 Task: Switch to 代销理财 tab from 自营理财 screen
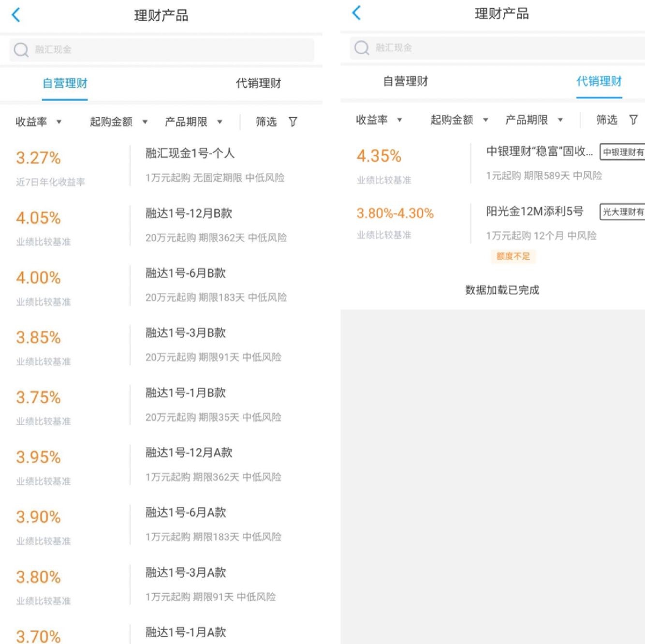click(x=258, y=83)
